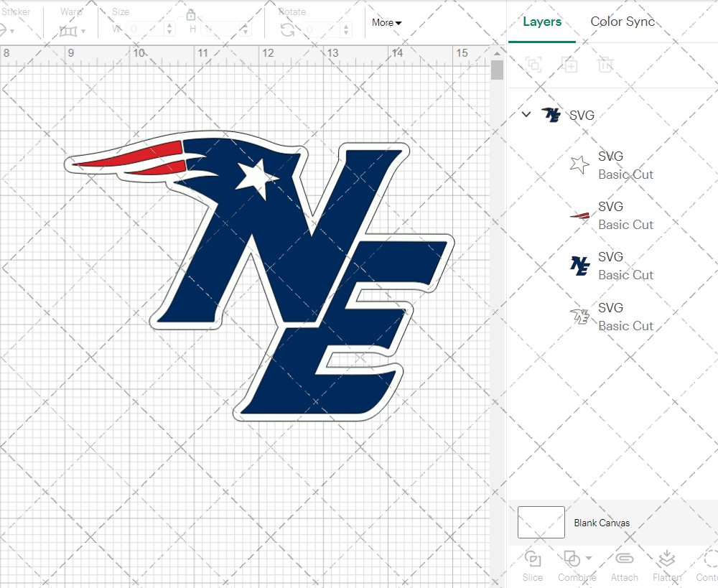Viewport: 718px width, 588px height.
Task: Click the white star on canvas logo
Action: coord(256,176)
